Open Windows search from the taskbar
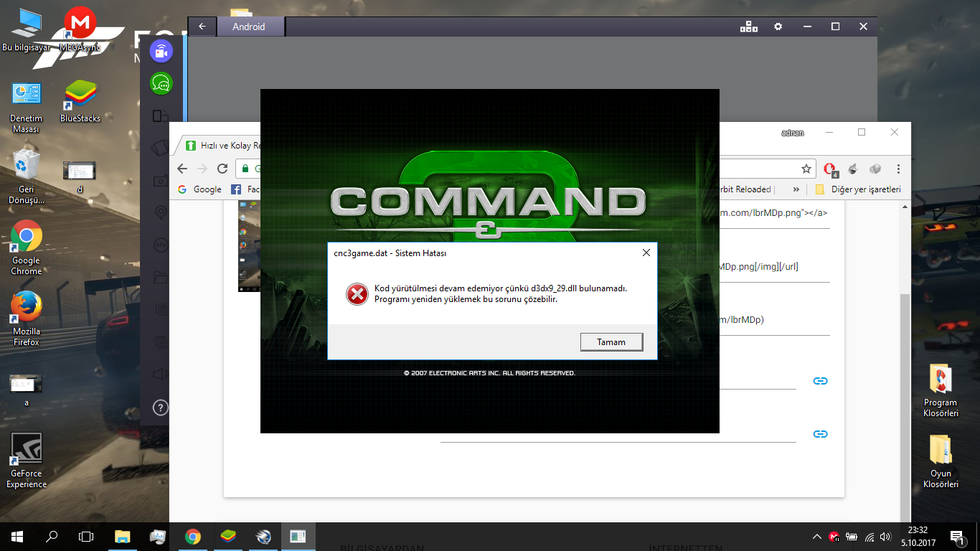This screenshot has width=980, height=551. click(52, 537)
